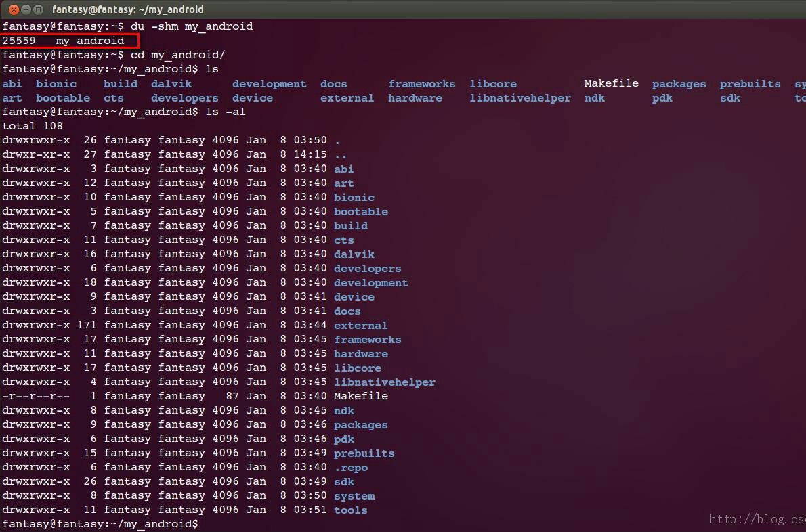
Task: Minimize the terminal window
Action: click(26, 9)
